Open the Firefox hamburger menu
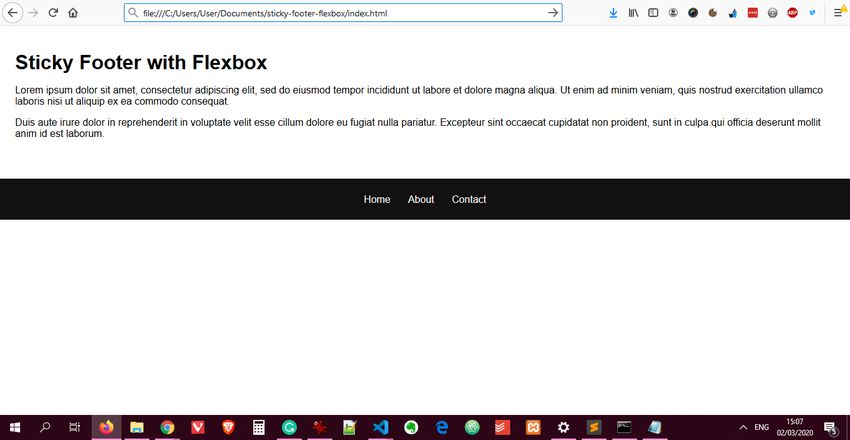850x440 pixels. (x=839, y=13)
